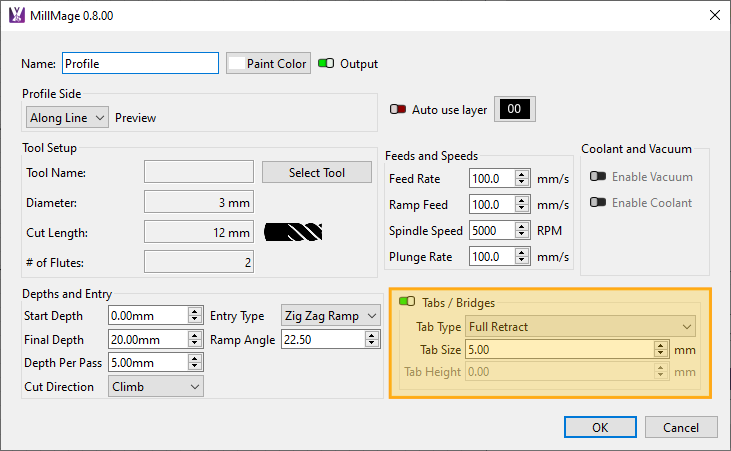Open the Paint Color picker

[x=268, y=63]
